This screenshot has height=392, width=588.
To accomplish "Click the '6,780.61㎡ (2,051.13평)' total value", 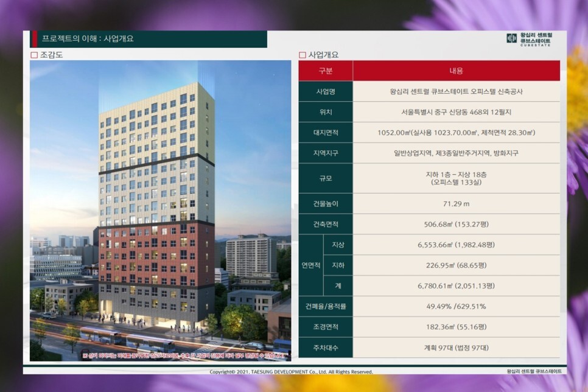I will (457, 286).
